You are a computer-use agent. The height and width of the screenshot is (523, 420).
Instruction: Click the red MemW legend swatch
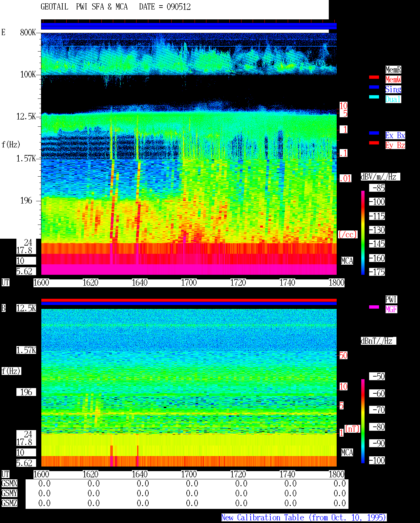click(x=374, y=77)
